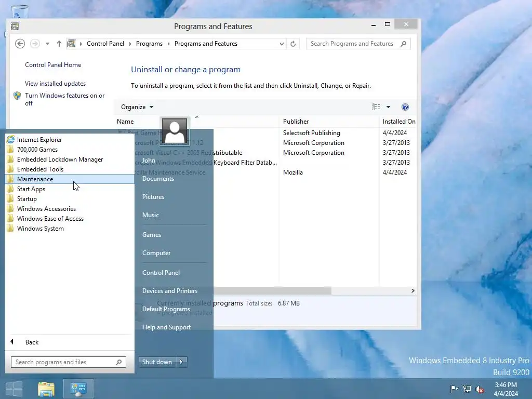Click Control Panel in the breadcrumb
This screenshot has height=399, width=532.
pyautogui.click(x=105, y=44)
